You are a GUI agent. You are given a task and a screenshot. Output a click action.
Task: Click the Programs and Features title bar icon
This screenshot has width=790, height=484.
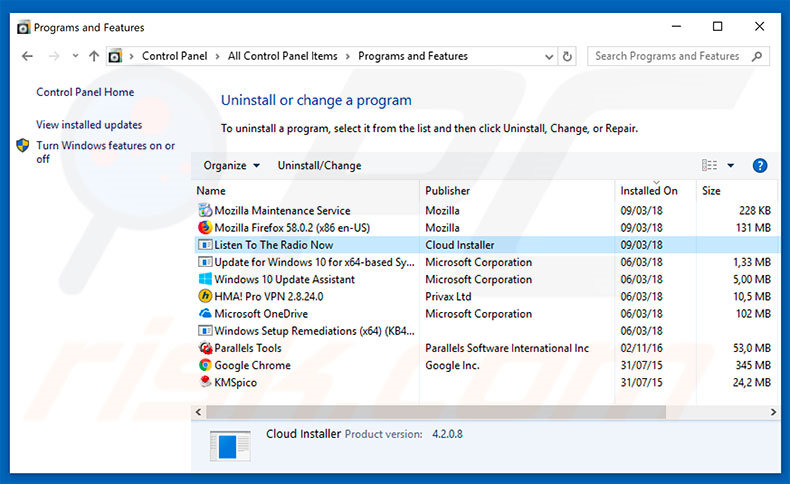tap(23, 27)
